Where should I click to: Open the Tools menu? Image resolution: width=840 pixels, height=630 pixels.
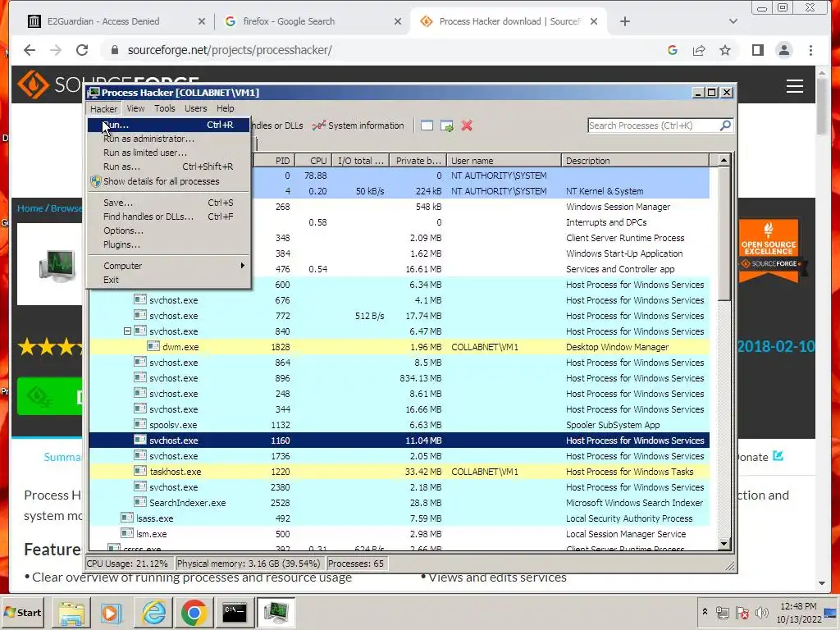(x=164, y=108)
